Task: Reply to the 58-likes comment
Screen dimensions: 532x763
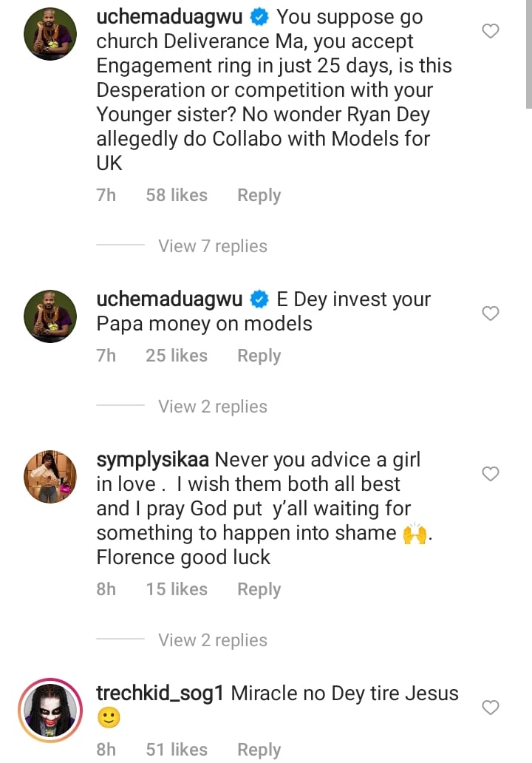Action: 259,195
